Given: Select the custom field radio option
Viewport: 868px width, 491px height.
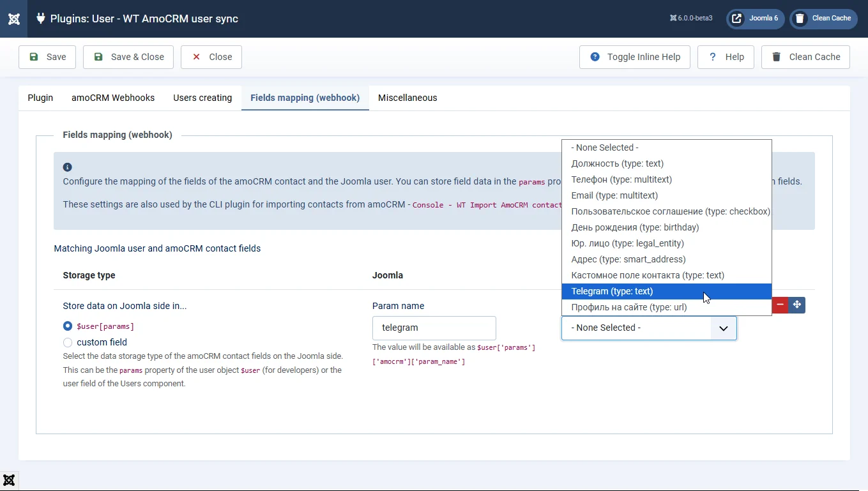Looking at the screenshot, I should 68,342.
